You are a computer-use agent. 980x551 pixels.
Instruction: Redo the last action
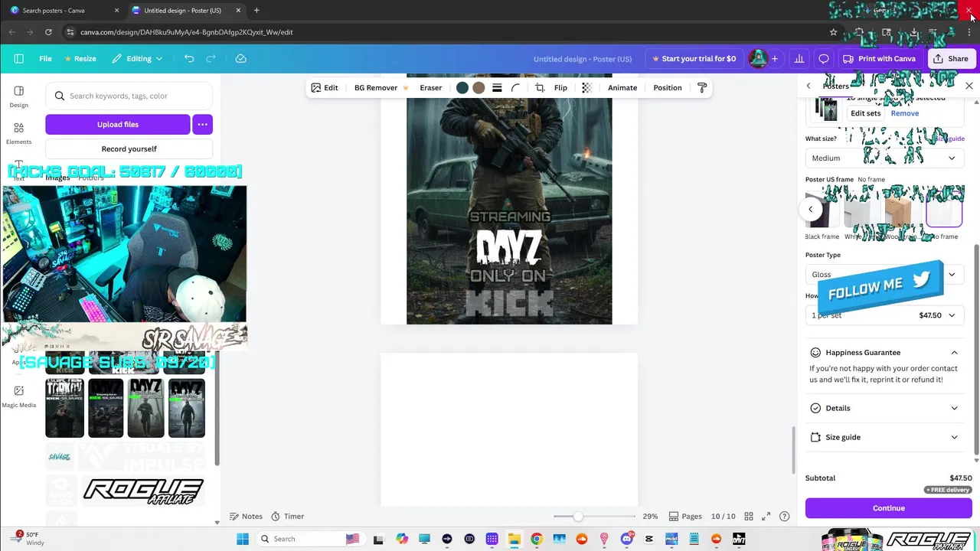[x=211, y=59]
